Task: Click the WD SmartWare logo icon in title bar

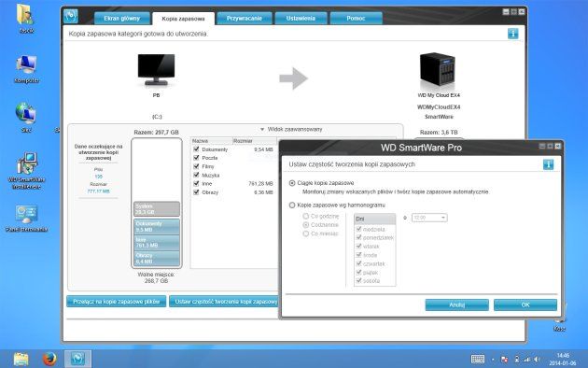Action: pos(71,16)
